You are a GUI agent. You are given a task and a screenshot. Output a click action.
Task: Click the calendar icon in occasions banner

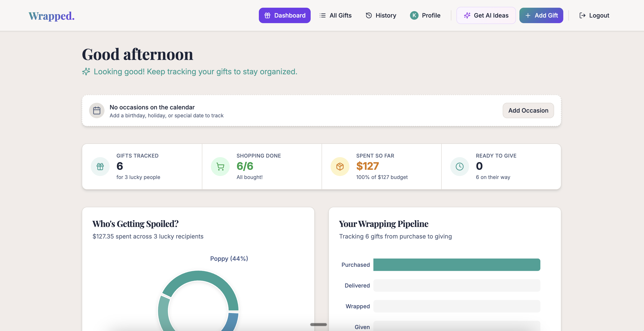click(97, 110)
